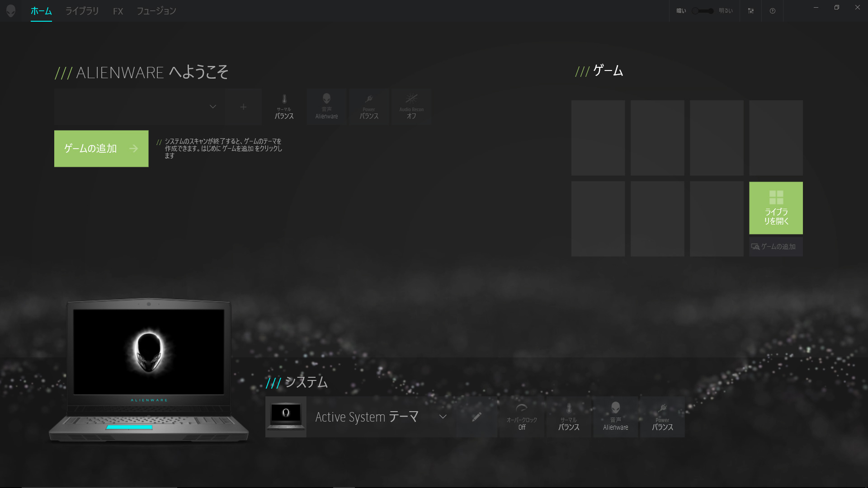Click the plus add-theme button
Viewport: 868px width, 488px height.
pyautogui.click(x=243, y=107)
